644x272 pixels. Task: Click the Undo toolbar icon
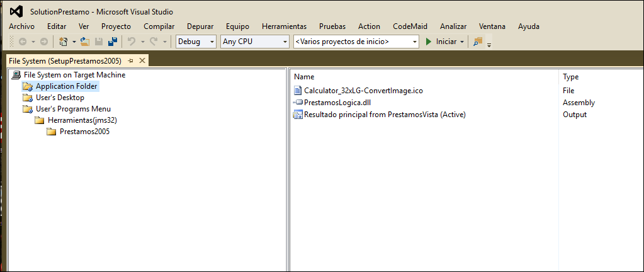(x=132, y=42)
